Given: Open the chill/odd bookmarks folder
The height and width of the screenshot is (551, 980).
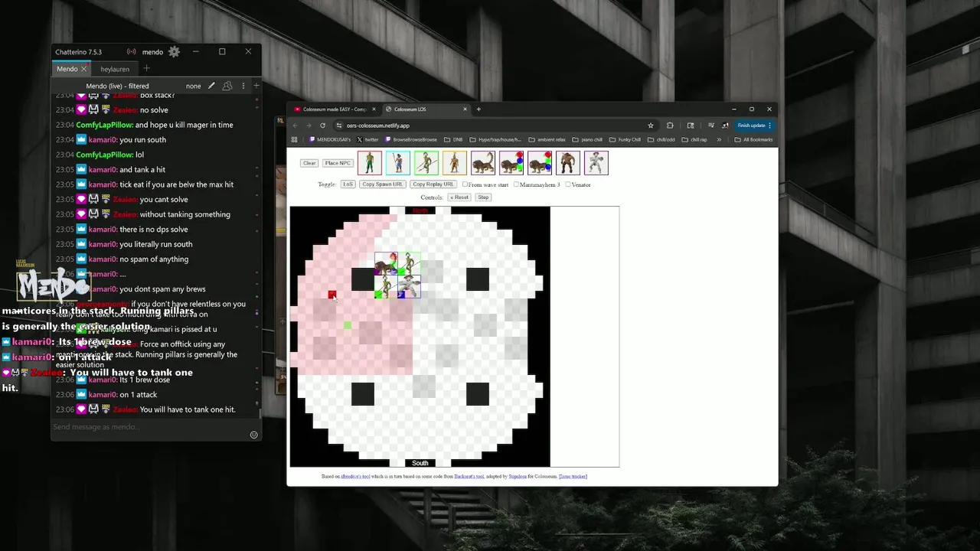Looking at the screenshot, I should 661,140.
